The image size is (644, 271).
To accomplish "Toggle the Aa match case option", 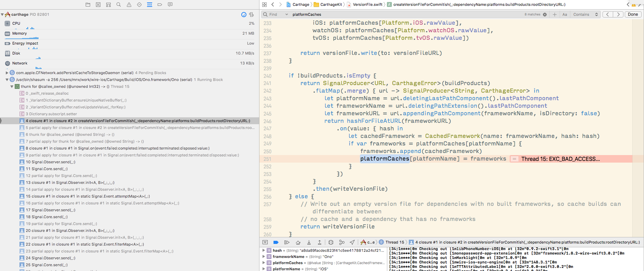I will pyautogui.click(x=565, y=14).
